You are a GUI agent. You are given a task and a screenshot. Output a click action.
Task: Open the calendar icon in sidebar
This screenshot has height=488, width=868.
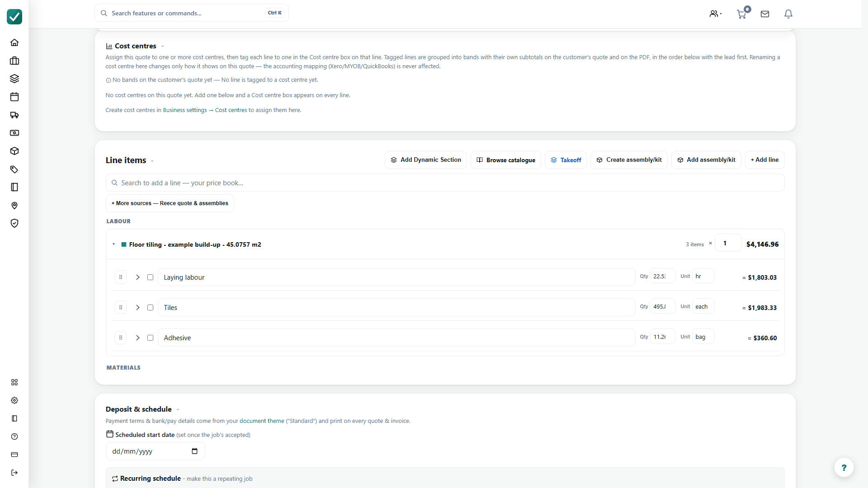pos(14,97)
